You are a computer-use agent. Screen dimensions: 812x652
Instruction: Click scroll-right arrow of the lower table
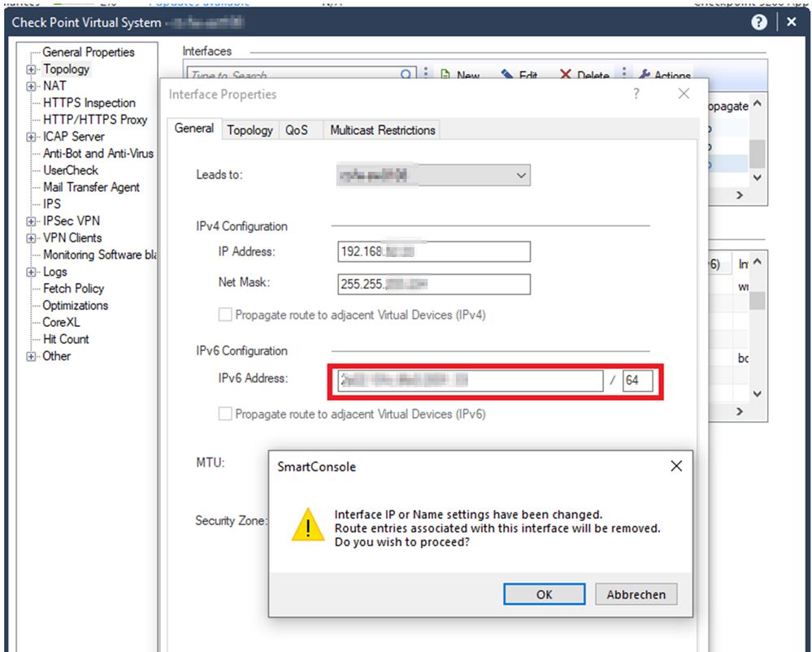(x=740, y=411)
